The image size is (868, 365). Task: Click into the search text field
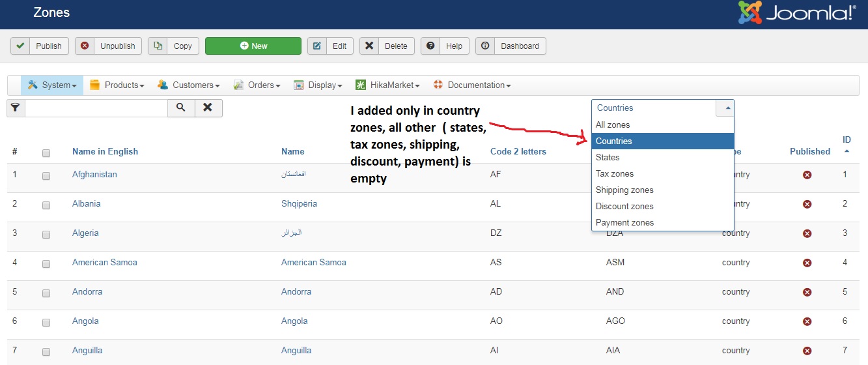(96, 108)
